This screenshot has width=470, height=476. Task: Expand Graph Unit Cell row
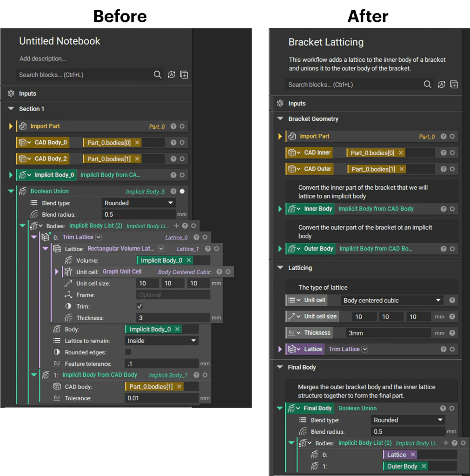coord(56,271)
